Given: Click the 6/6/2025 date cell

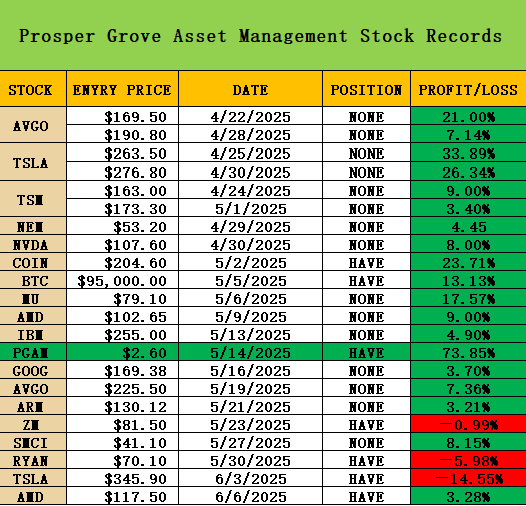Looking at the screenshot, I should click(x=251, y=497).
